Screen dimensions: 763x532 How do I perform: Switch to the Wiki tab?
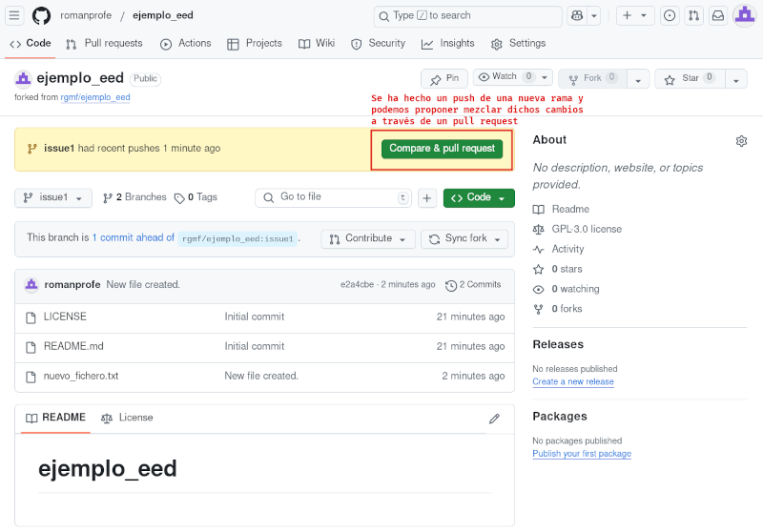317,43
